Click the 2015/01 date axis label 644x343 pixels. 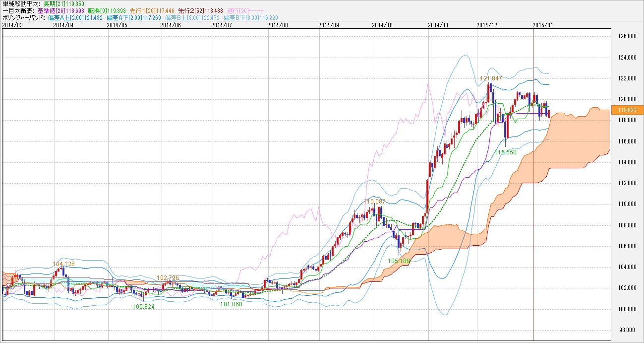click(x=543, y=24)
